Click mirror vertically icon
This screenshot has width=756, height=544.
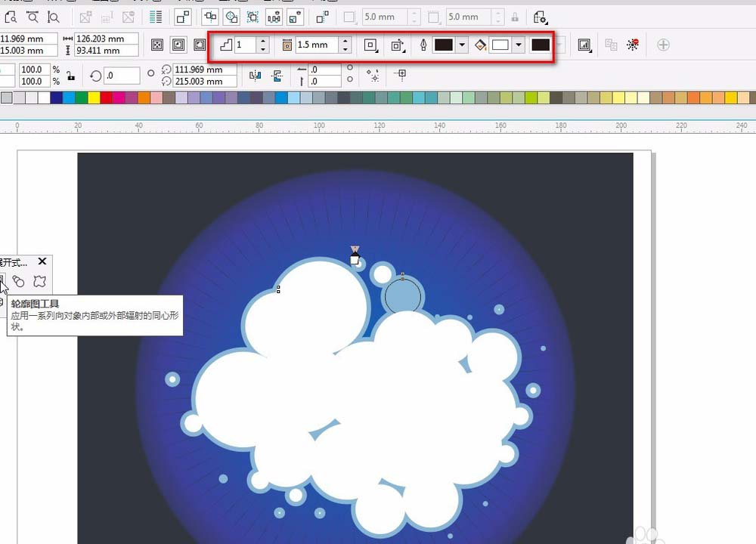pyautogui.click(x=277, y=75)
